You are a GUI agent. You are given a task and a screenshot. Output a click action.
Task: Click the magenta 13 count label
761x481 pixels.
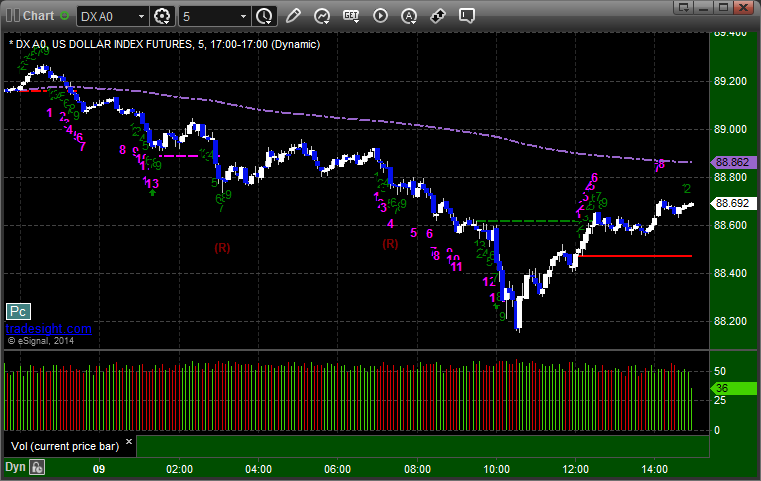152,183
